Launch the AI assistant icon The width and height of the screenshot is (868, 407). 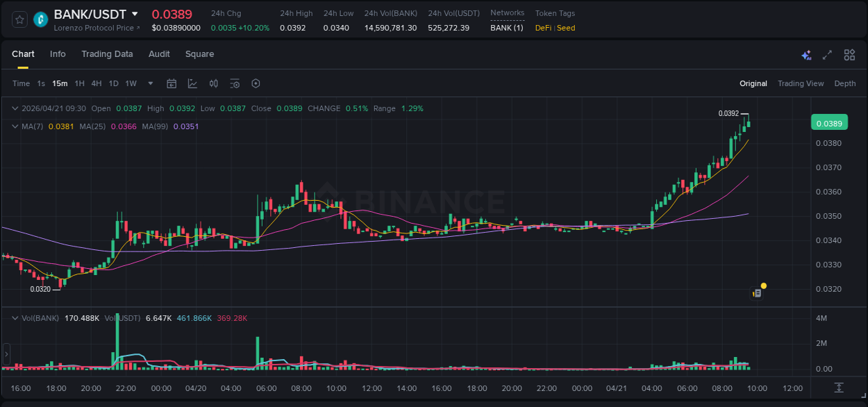(x=806, y=54)
